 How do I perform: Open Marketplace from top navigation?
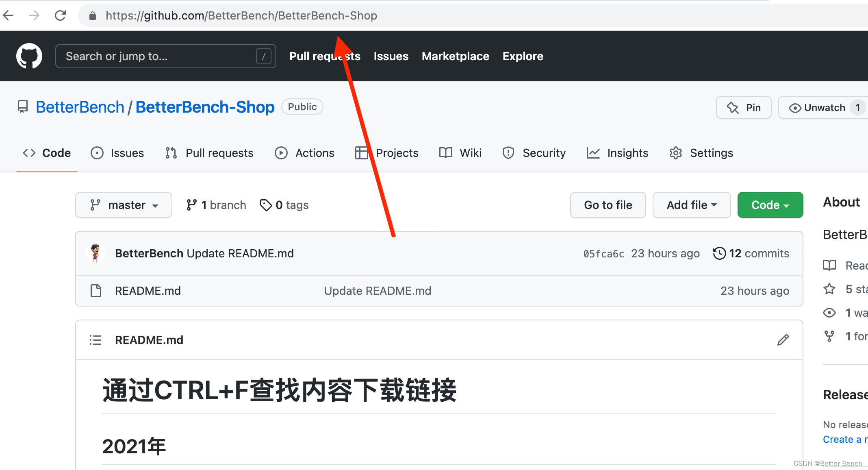coord(455,56)
